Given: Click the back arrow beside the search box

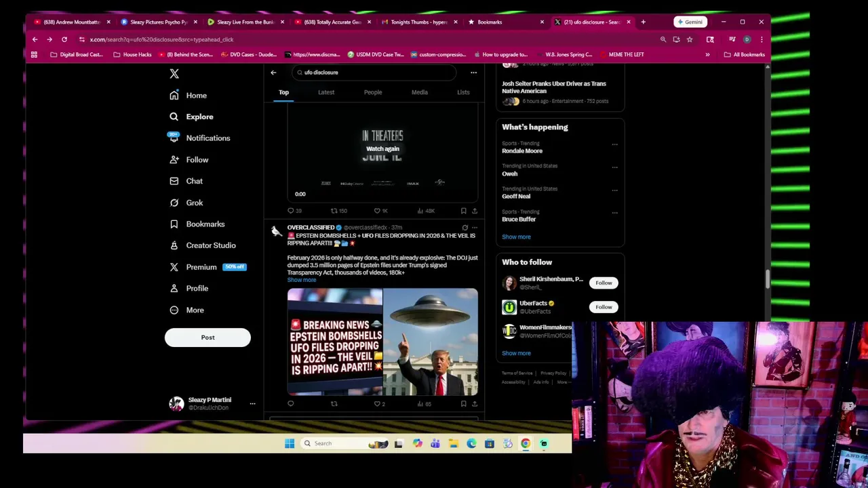Looking at the screenshot, I should [x=273, y=73].
